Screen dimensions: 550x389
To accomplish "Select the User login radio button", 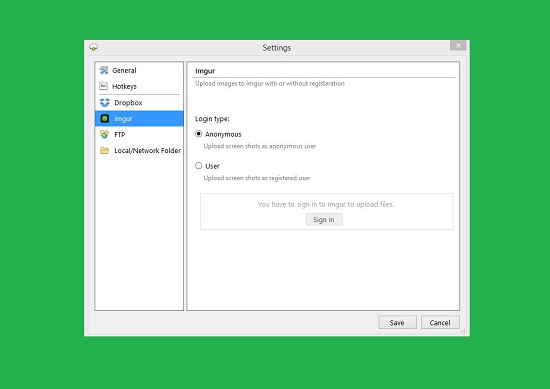I will click(199, 165).
